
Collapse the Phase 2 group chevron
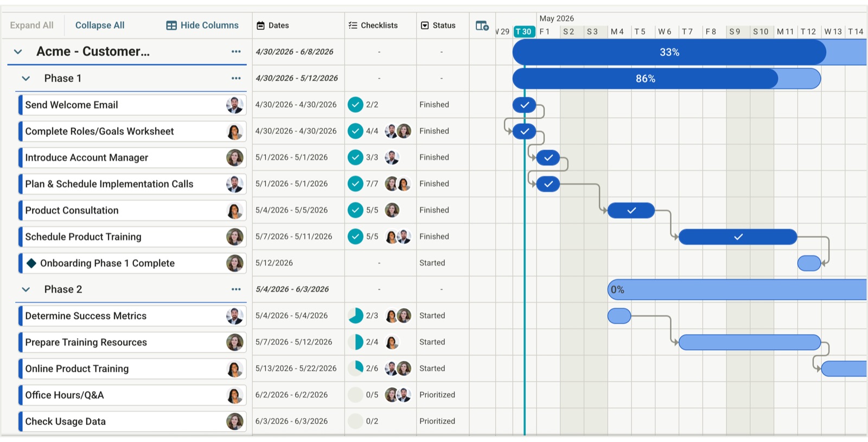25,289
